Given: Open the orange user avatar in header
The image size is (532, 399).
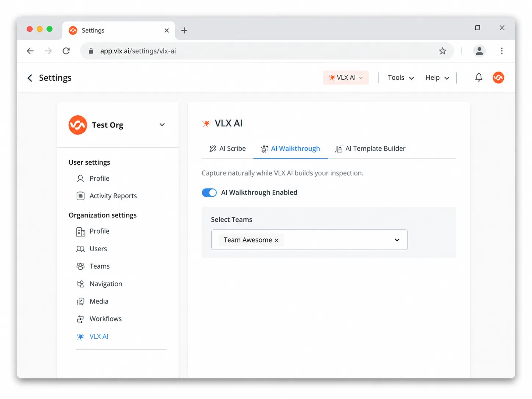Looking at the screenshot, I should point(498,78).
